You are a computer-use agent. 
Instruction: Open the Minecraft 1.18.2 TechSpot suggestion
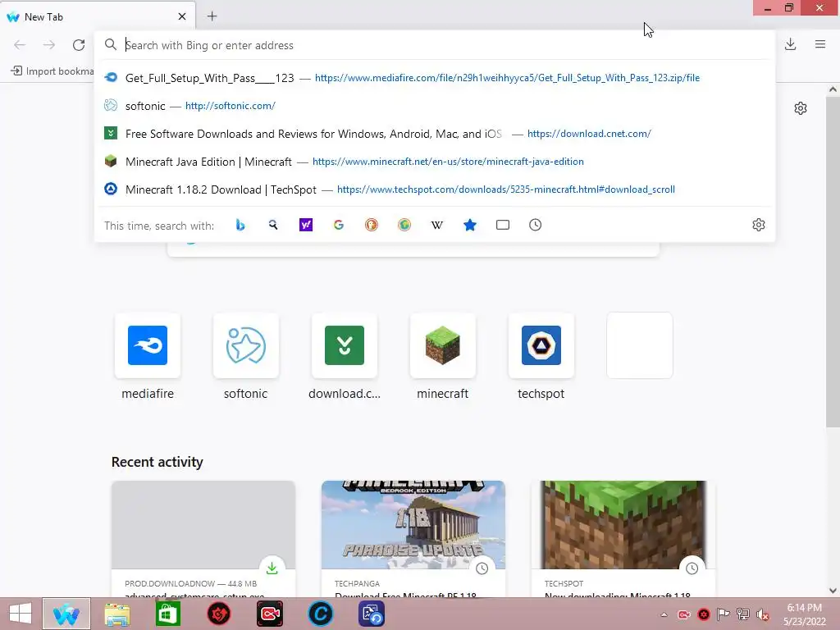[434, 189]
